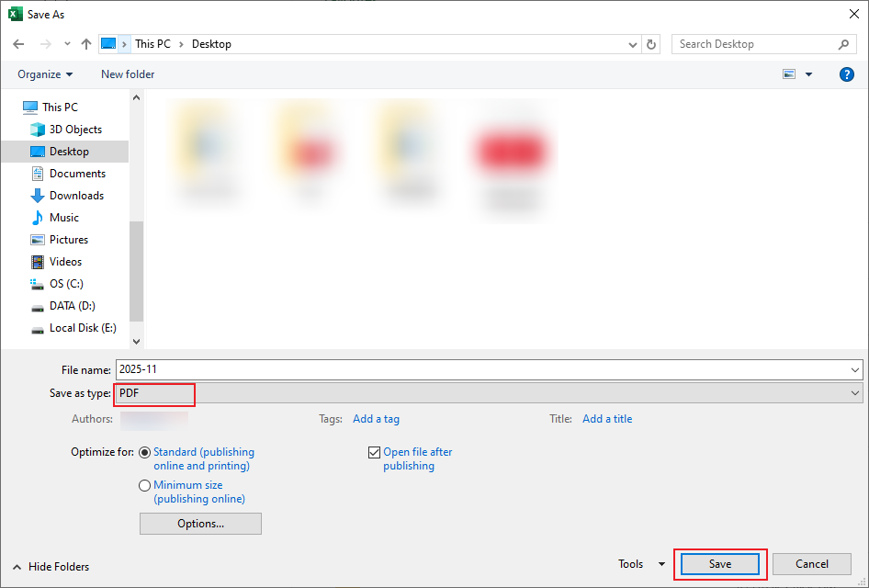This screenshot has width=869, height=588.
Task: Refresh the Desktop folder view
Action: tap(651, 43)
